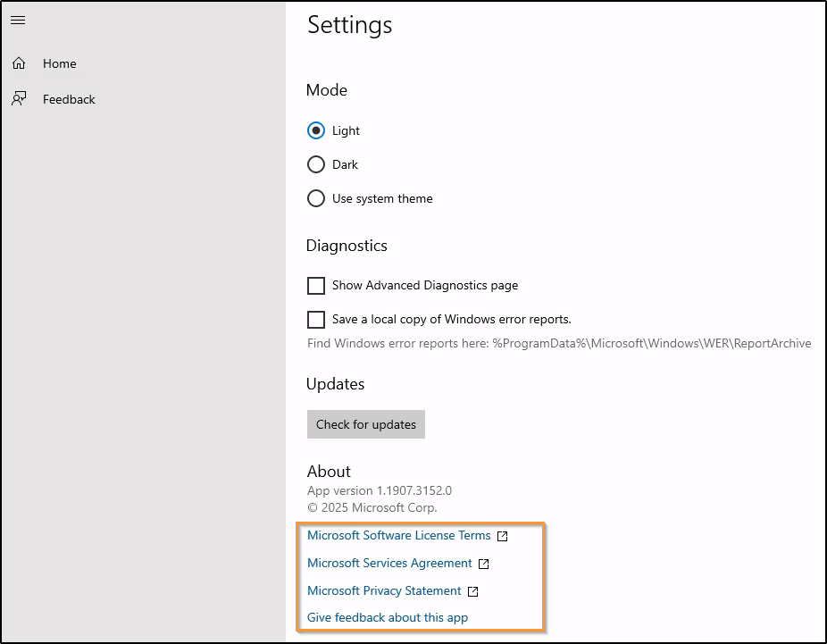
Task: Select the Use system theme radio button
Action: (316, 198)
